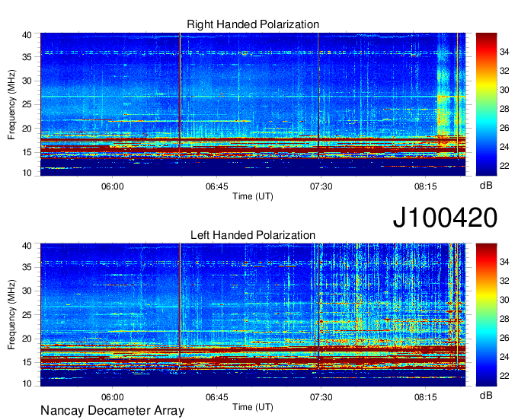Select the J100420 label
The height and width of the screenshot is (420, 518).
tap(445, 218)
